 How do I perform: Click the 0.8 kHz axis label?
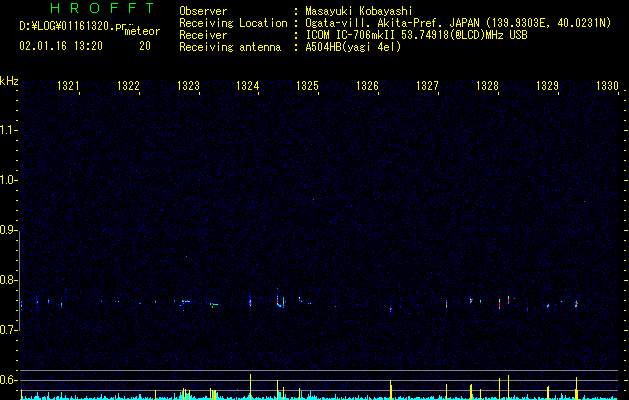click(8, 280)
